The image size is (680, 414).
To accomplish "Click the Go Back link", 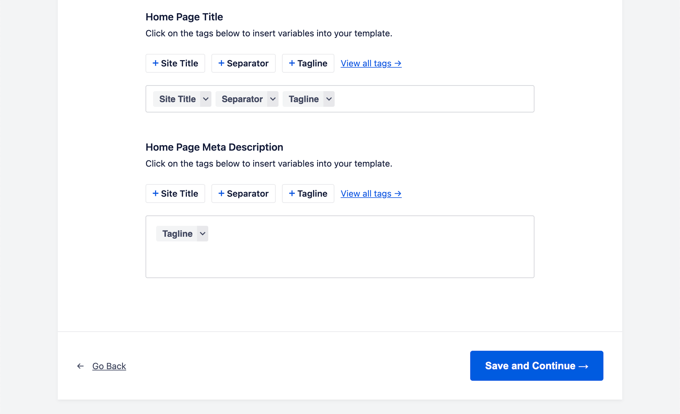I will (109, 366).
